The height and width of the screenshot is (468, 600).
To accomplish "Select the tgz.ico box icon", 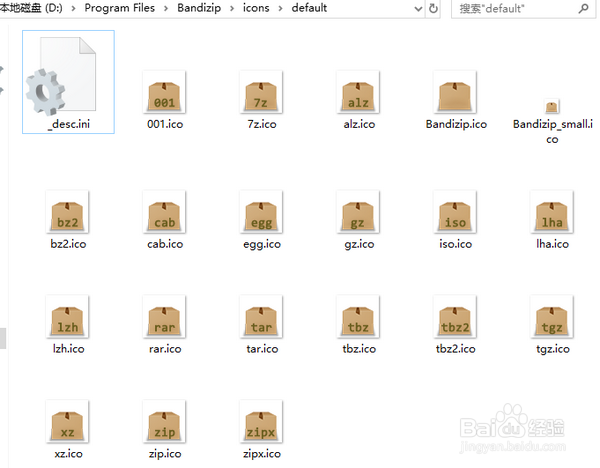I will [x=552, y=317].
